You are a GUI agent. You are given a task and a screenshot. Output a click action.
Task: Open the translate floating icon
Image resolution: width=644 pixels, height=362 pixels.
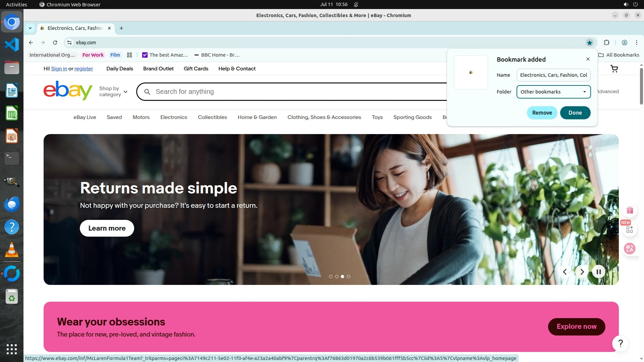click(x=630, y=248)
